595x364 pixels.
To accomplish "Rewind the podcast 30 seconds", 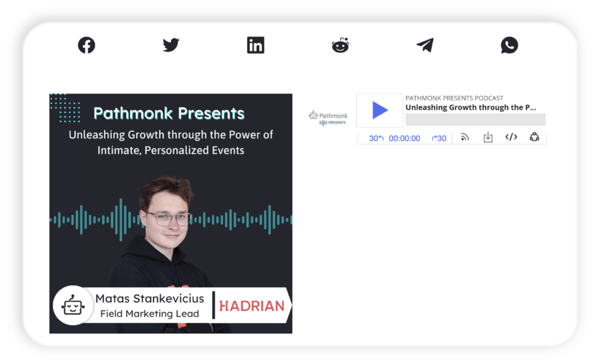I will click(x=376, y=138).
